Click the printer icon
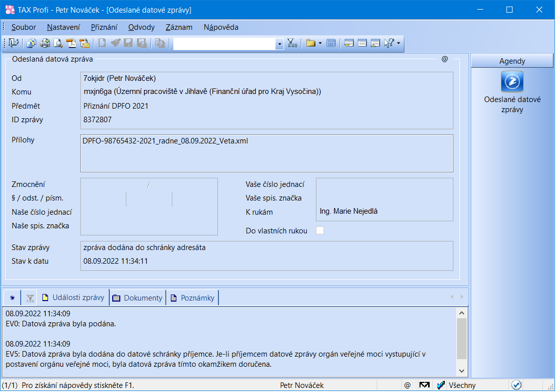Viewport: 556px width, 392px height. tap(45, 43)
